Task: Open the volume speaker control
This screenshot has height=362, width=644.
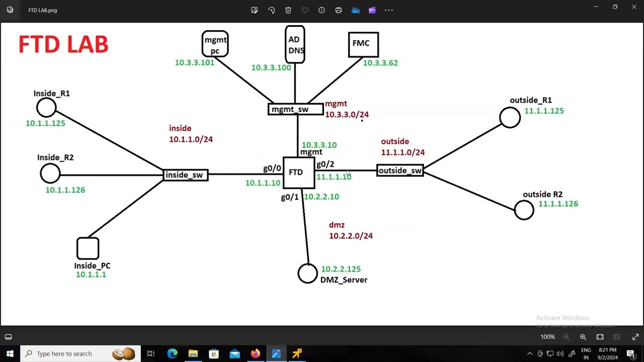Action: (x=560, y=353)
